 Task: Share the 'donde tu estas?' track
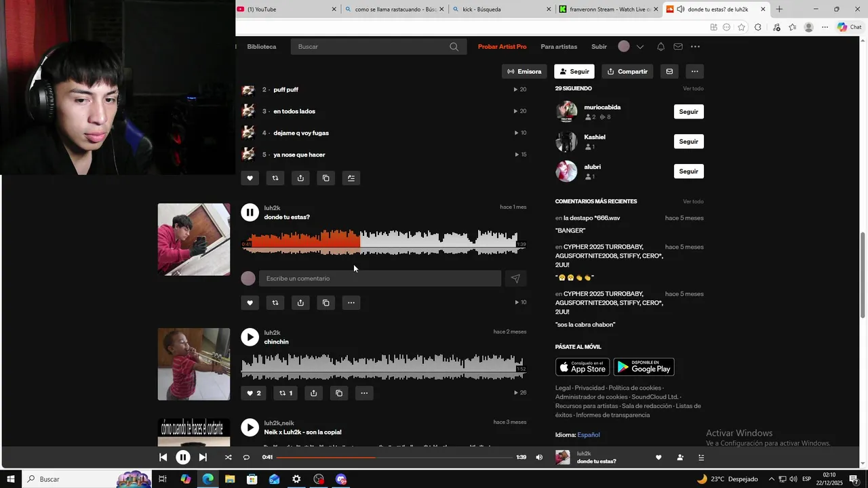tap(300, 302)
